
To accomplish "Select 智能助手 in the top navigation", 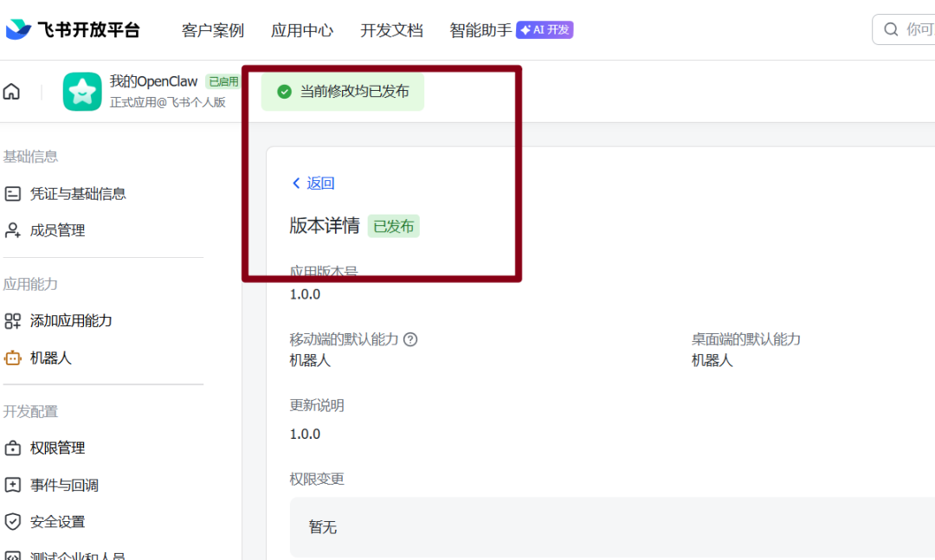I will click(x=480, y=30).
